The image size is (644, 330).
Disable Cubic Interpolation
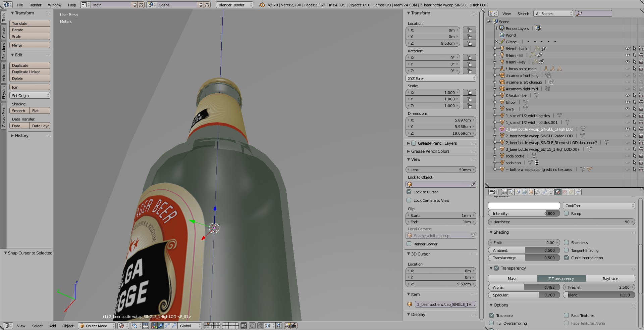pos(567,257)
